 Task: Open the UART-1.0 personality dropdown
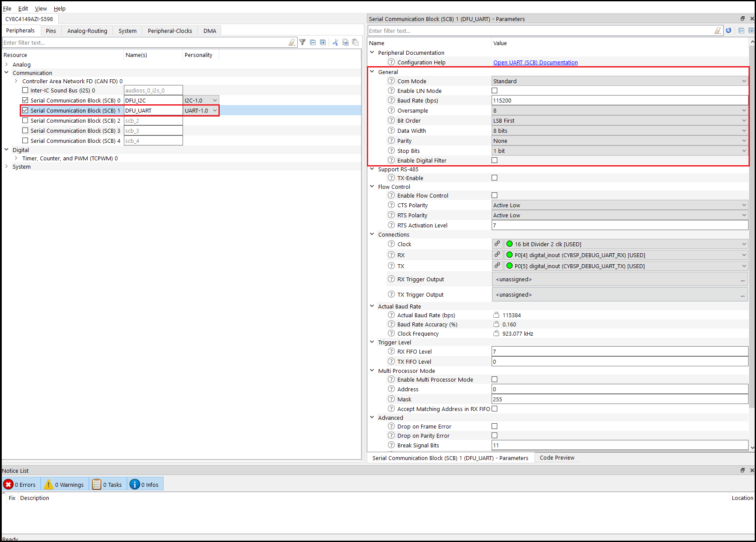pos(201,110)
